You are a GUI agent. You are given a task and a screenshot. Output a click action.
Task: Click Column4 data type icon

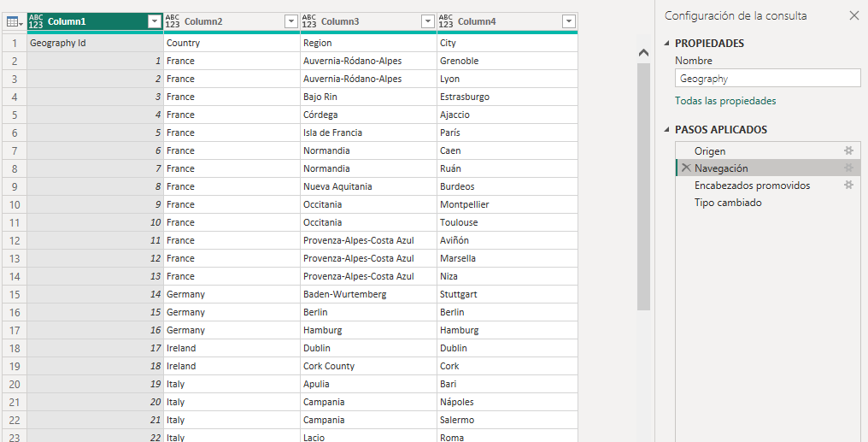pos(446,21)
